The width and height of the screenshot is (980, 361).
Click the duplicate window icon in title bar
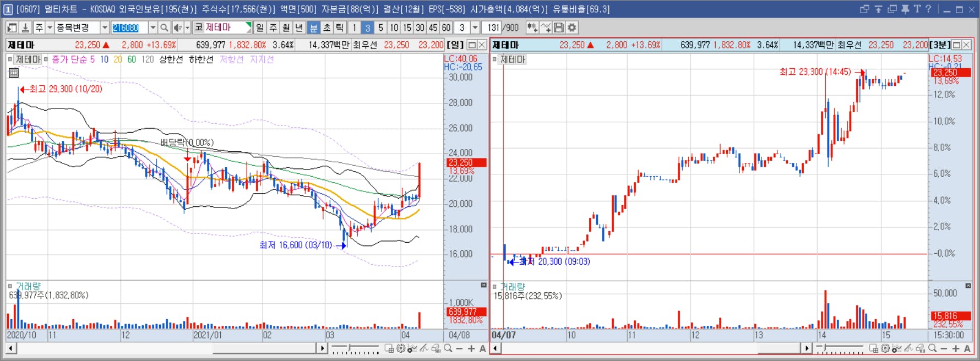tap(892, 9)
